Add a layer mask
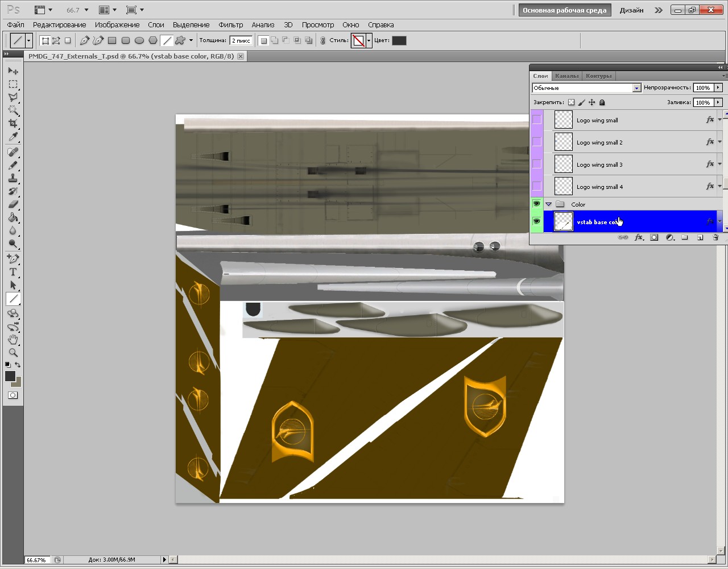 click(x=654, y=238)
